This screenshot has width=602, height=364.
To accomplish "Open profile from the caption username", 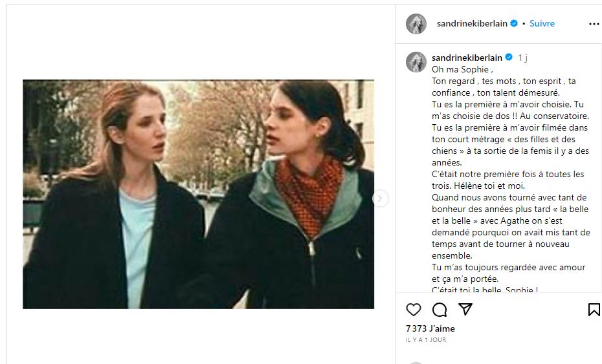I will coord(467,58).
